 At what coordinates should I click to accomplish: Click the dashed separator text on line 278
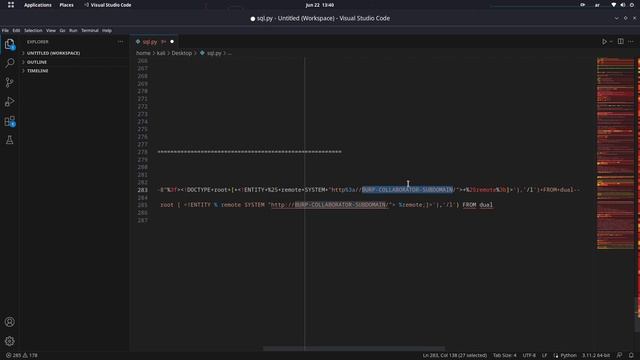click(x=249, y=152)
